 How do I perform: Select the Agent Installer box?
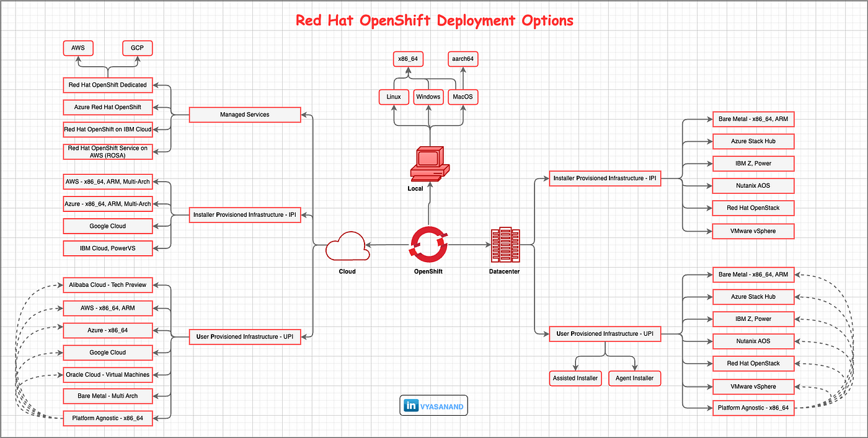click(x=634, y=378)
